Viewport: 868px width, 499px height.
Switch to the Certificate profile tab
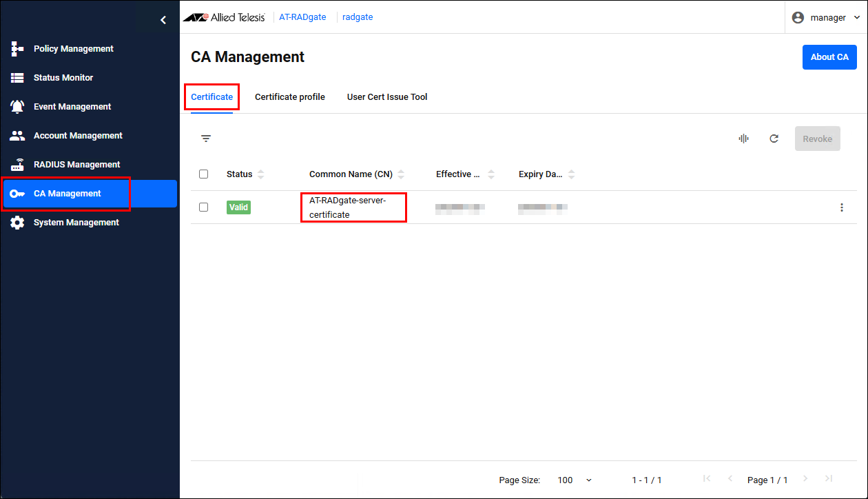point(290,97)
